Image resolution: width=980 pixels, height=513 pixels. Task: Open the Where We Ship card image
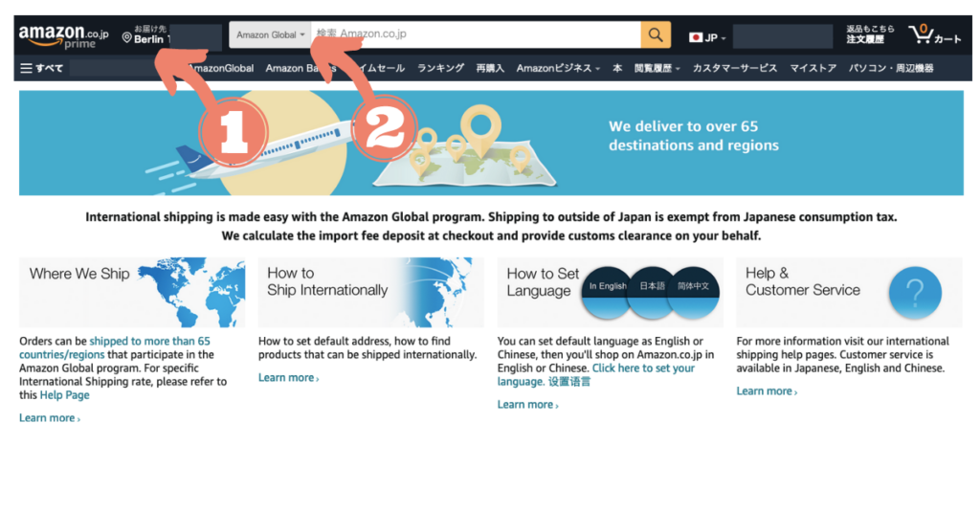[x=132, y=293]
